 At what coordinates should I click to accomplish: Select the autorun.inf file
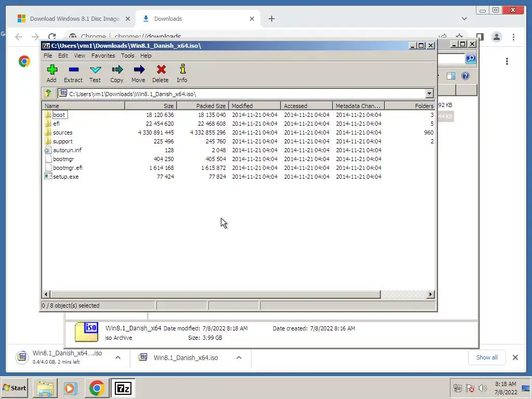tap(63, 150)
